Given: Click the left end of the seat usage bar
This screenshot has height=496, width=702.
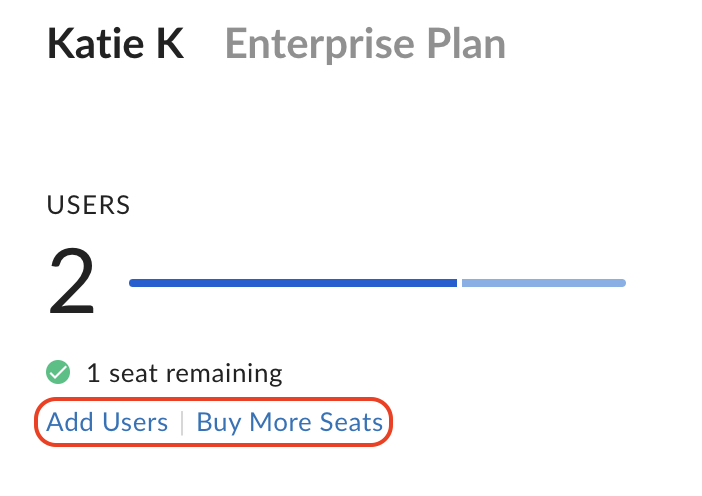Looking at the screenshot, I should pos(135,283).
